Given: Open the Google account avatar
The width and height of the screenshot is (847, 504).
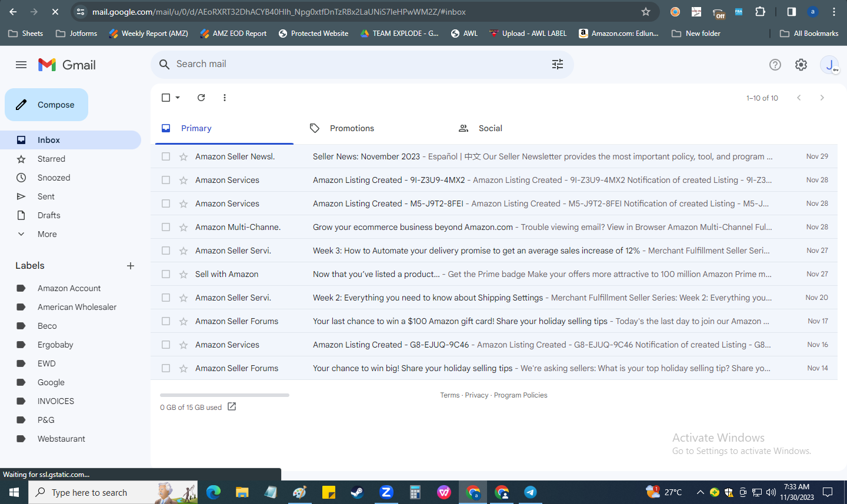Looking at the screenshot, I should pyautogui.click(x=829, y=65).
